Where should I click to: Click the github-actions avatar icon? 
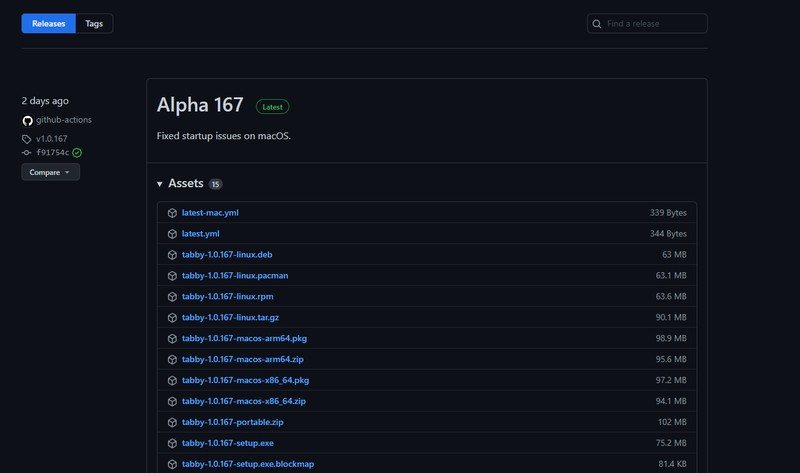click(x=28, y=120)
